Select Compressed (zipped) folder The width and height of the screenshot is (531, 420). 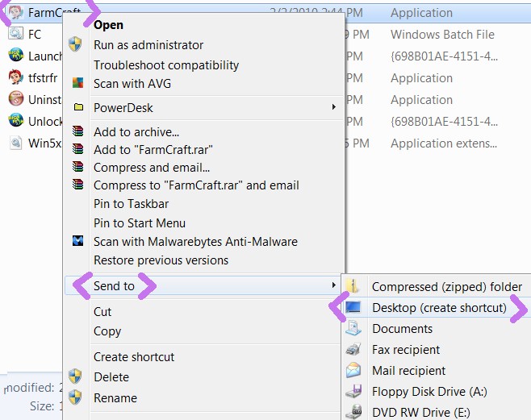(447, 287)
